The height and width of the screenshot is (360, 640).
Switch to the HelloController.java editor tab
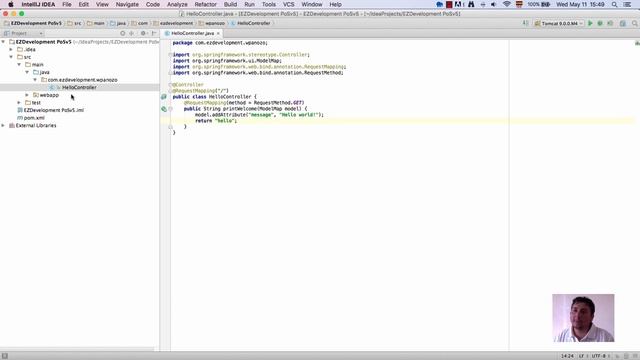click(x=192, y=33)
